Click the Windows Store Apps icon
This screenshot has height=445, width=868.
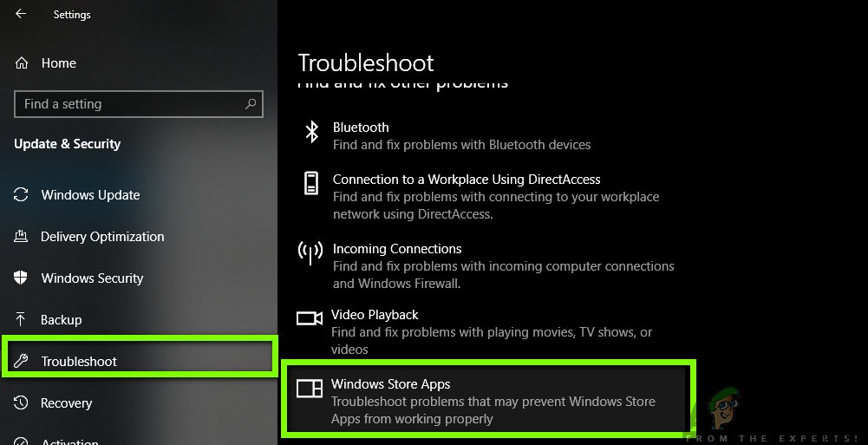[310, 389]
